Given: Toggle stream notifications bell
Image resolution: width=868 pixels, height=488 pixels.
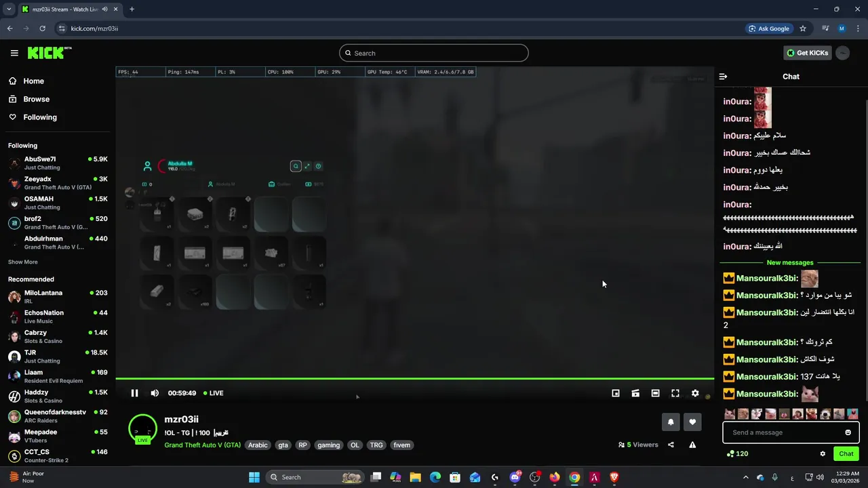Looking at the screenshot, I should coord(671,422).
